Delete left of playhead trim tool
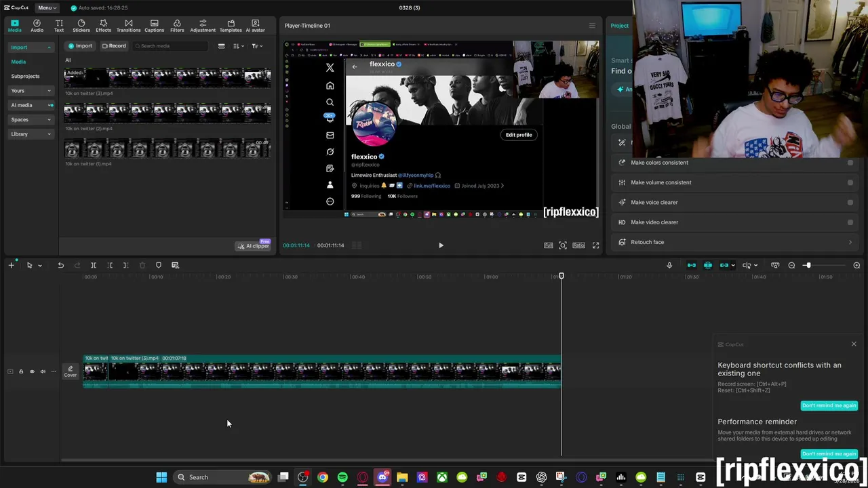 [110, 265]
